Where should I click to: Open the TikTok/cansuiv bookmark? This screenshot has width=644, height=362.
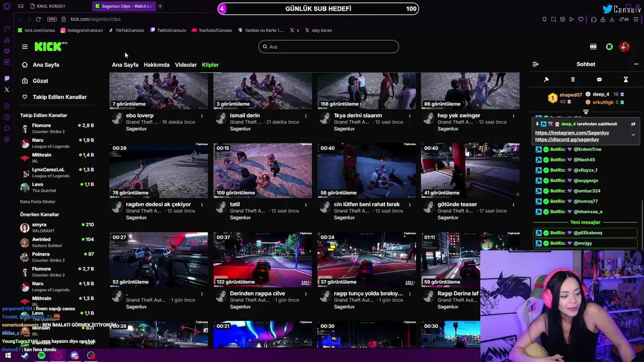126,30
